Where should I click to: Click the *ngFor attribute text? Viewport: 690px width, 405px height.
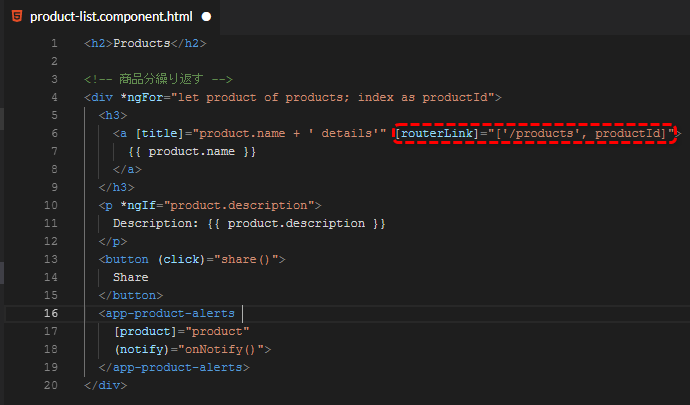[142, 97]
